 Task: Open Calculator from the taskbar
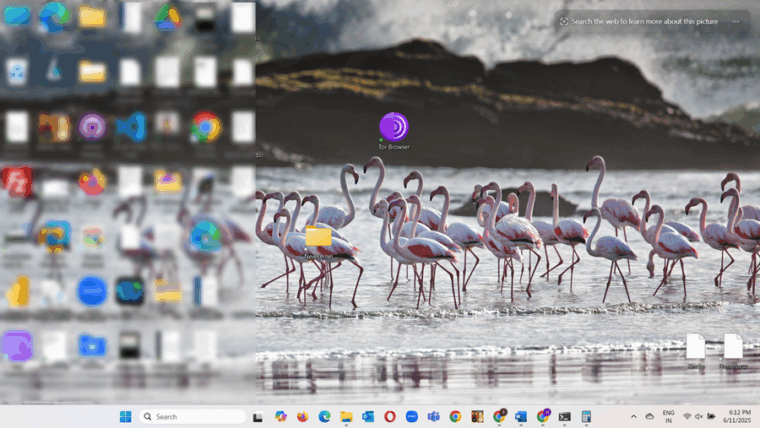(x=586, y=416)
